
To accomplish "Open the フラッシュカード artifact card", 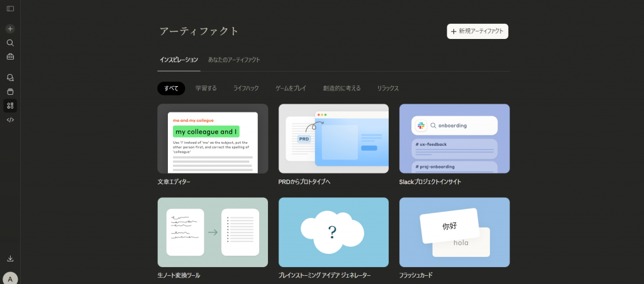I will point(454,232).
